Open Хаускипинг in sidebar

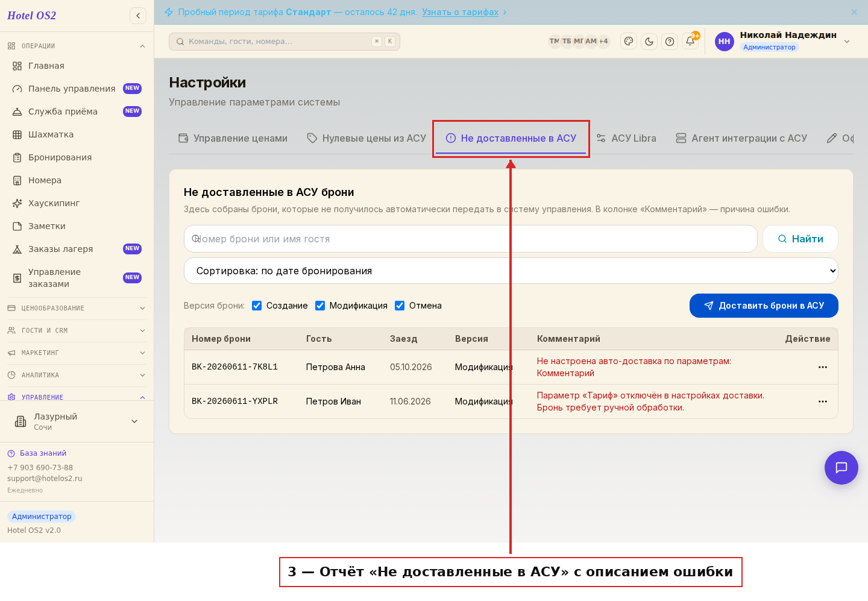pyautogui.click(x=77, y=203)
